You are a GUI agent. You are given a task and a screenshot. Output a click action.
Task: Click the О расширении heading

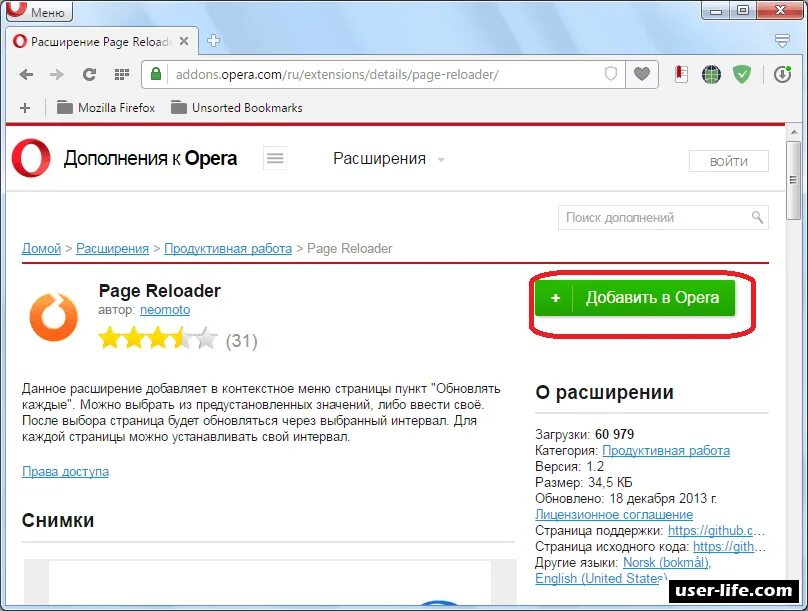[604, 392]
